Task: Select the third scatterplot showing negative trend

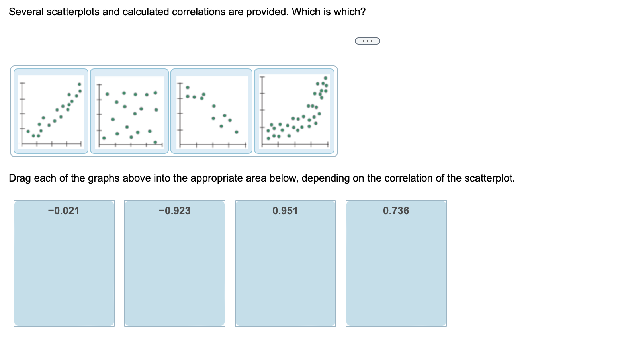Action: tap(211, 110)
